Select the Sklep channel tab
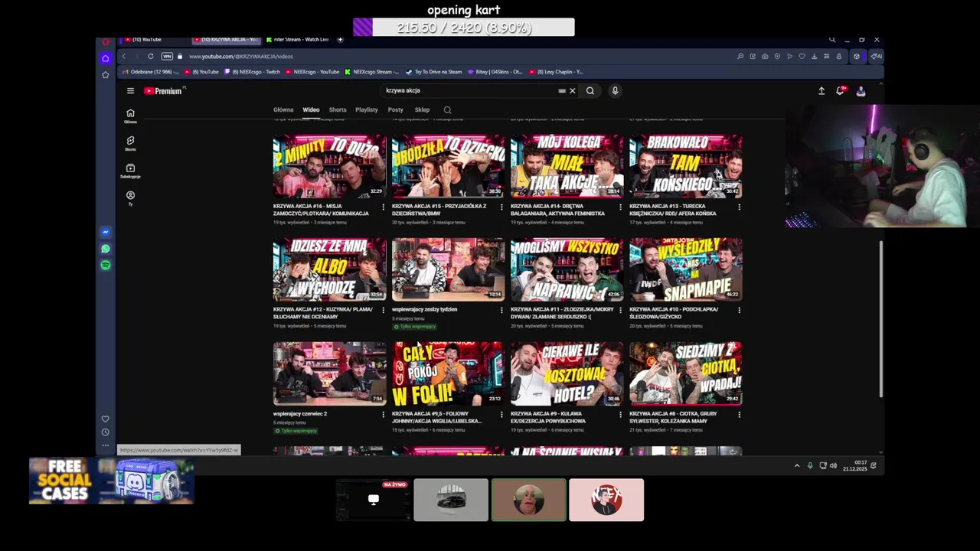The width and height of the screenshot is (980, 551). point(422,109)
